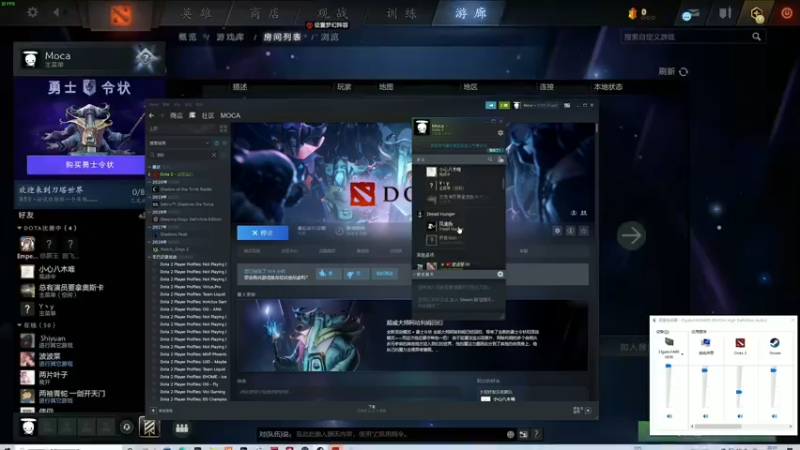Select the 游廊 tab in Dota header

470,13
